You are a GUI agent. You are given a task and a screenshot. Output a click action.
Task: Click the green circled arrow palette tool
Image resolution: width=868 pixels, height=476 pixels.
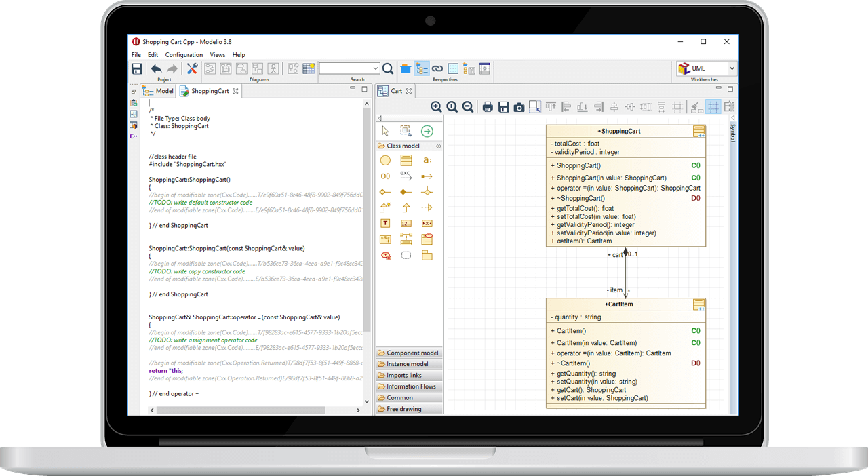click(427, 131)
